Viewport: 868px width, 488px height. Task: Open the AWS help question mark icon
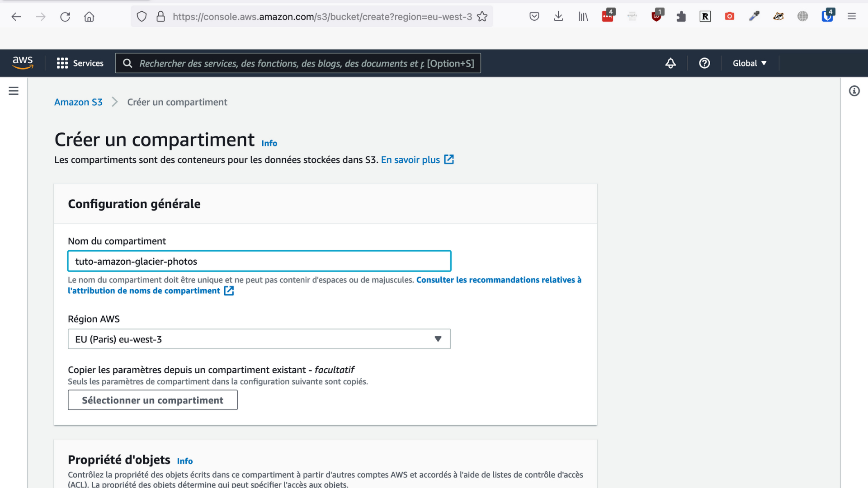pyautogui.click(x=704, y=63)
